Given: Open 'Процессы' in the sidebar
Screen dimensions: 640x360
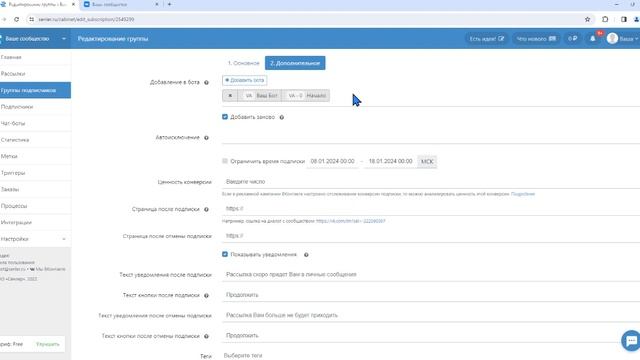Looking at the screenshot, I should (x=35, y=206).
